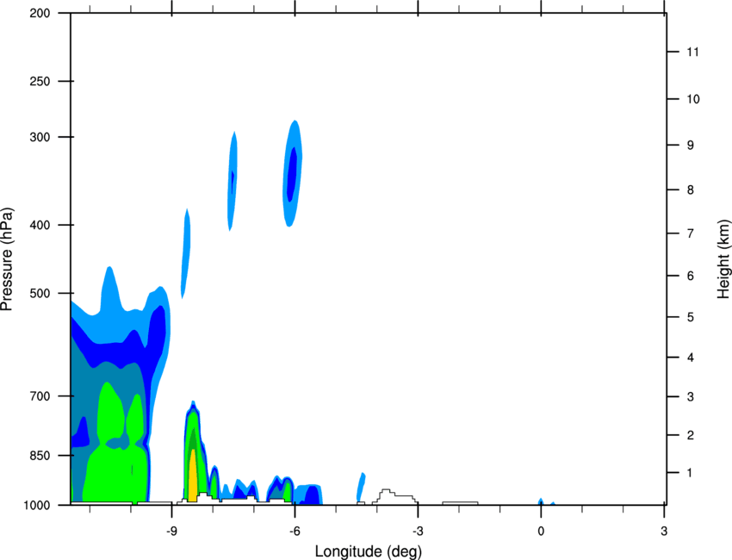Click the 6 km height tick label

click(x=690, y=276)
